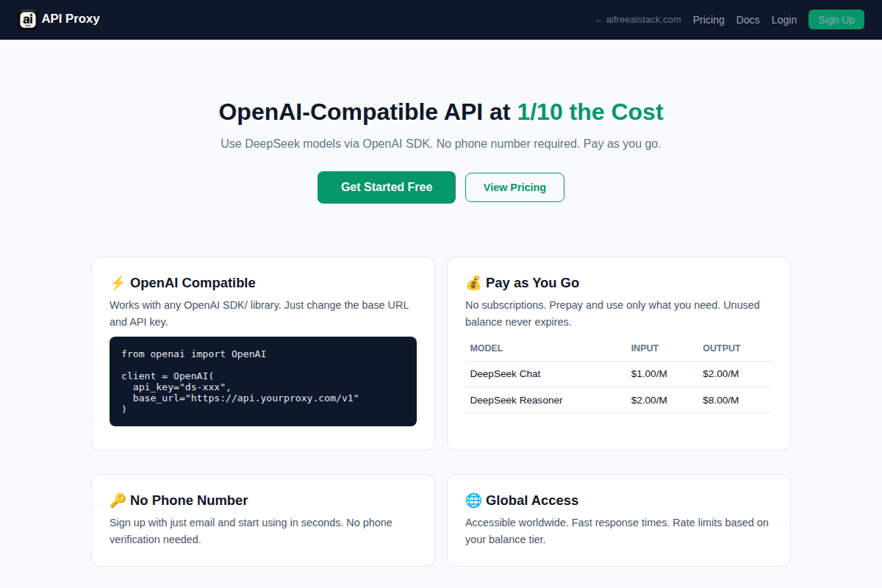Click the 'Sign up with just email' description
This screenshot has height=588, width=882.
(x=251, y=531)
